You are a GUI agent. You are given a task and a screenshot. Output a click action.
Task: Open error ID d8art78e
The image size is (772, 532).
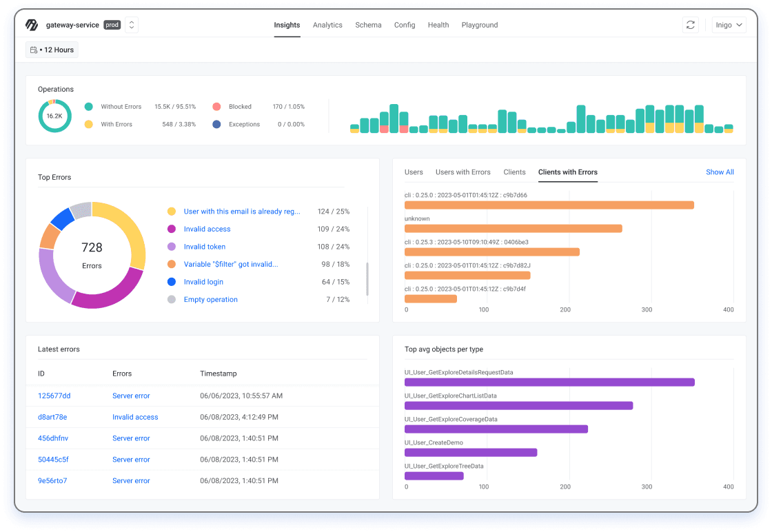pyautogui.click(x=52, y=418)
